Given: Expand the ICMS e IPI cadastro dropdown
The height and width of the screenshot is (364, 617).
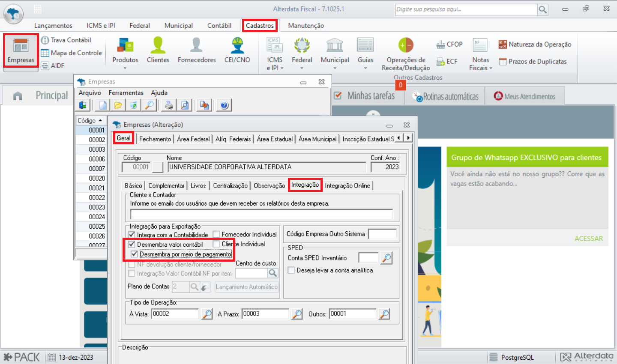Looking at the screenshot, I should pos(282,68).
